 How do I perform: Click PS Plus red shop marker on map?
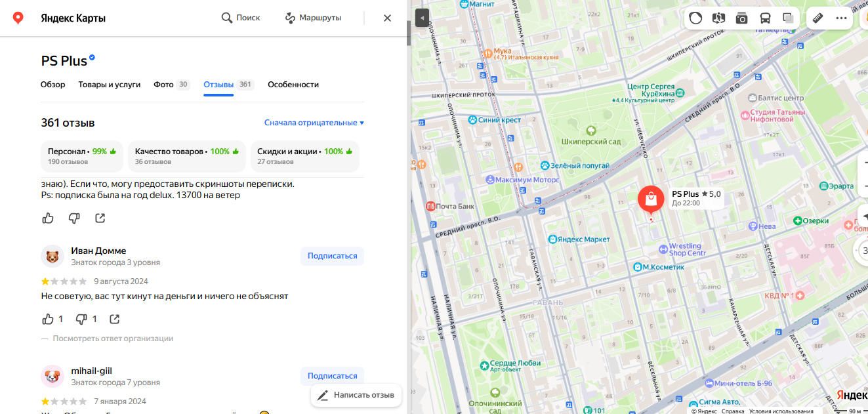click(x=651, y=199)
